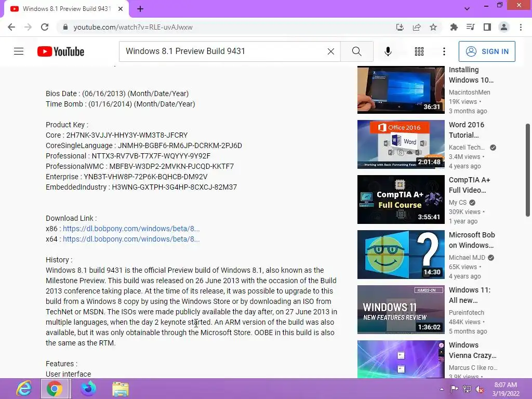Open the x86 bobpony download link
This screenshot has width=532, height=399.
coord(131,229)
